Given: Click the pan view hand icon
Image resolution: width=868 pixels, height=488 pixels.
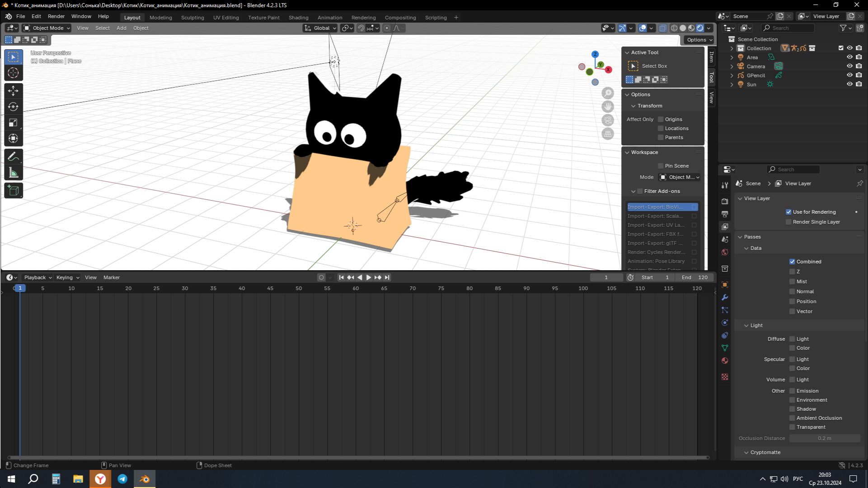Looking at the screenshot, I should tap(608, 107).
